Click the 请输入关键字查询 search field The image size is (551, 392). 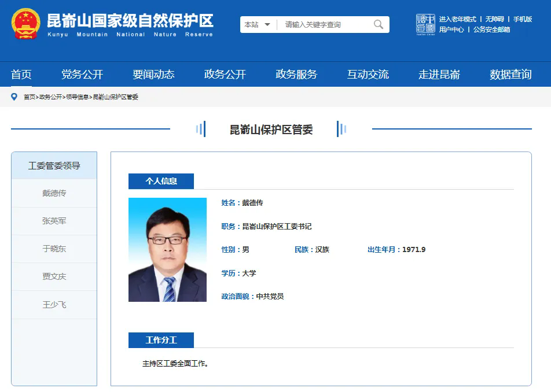pyautogui.click(x=324, y=24)
